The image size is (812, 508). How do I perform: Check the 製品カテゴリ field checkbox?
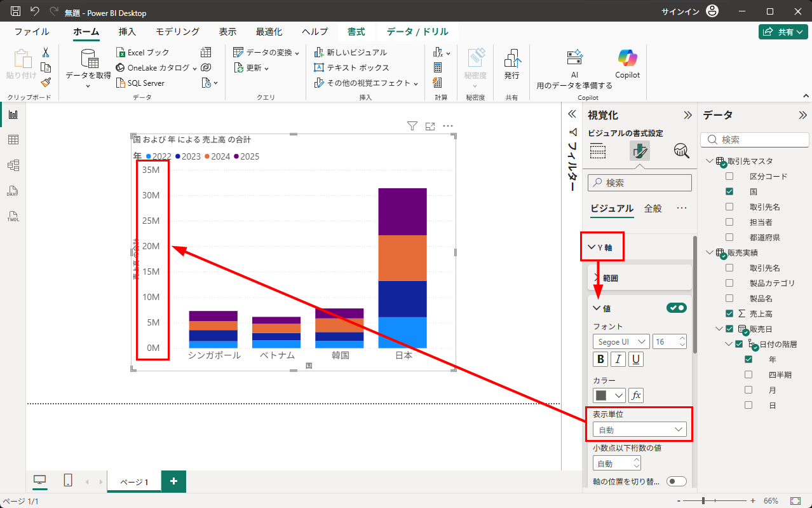click(x=729, y=283)
